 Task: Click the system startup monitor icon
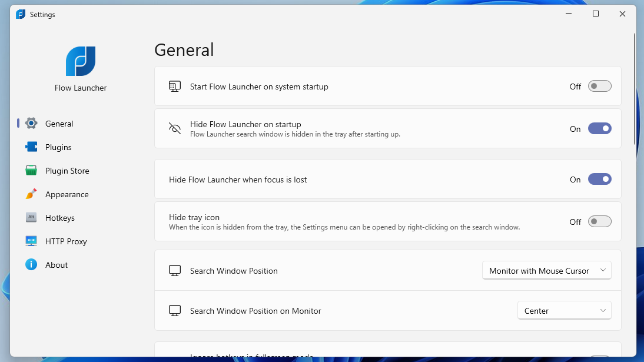pyautogui.click(x=174, y=86)
